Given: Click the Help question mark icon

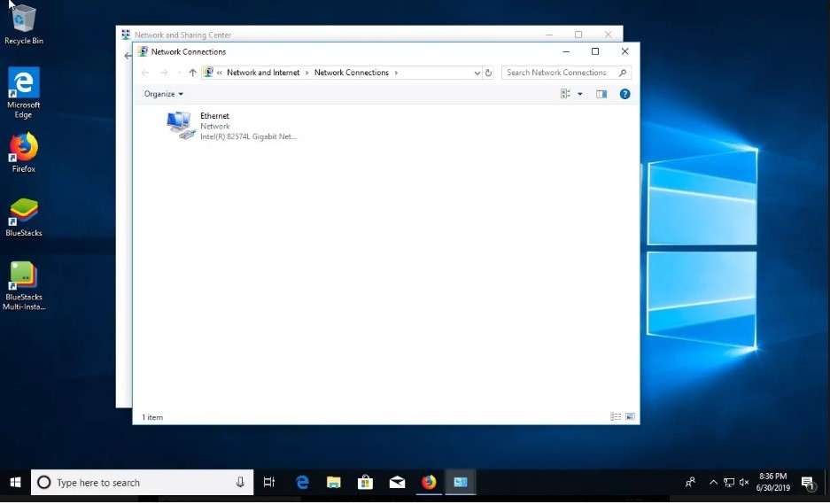Looking at the screenshot, I should (624, 94).
